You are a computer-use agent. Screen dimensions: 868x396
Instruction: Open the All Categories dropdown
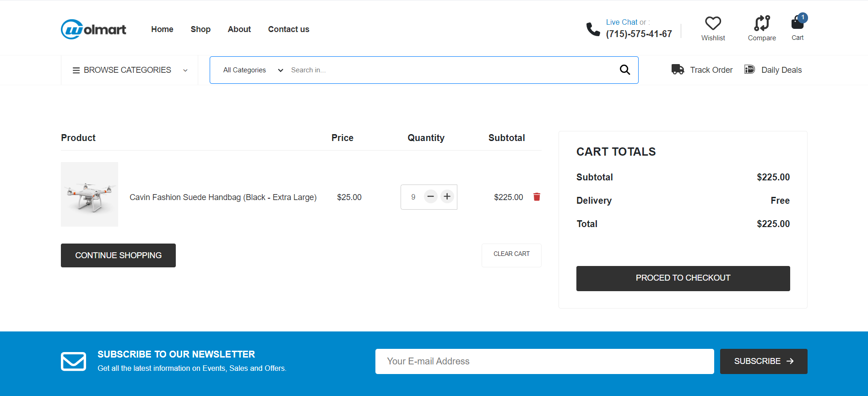[253, 70]
